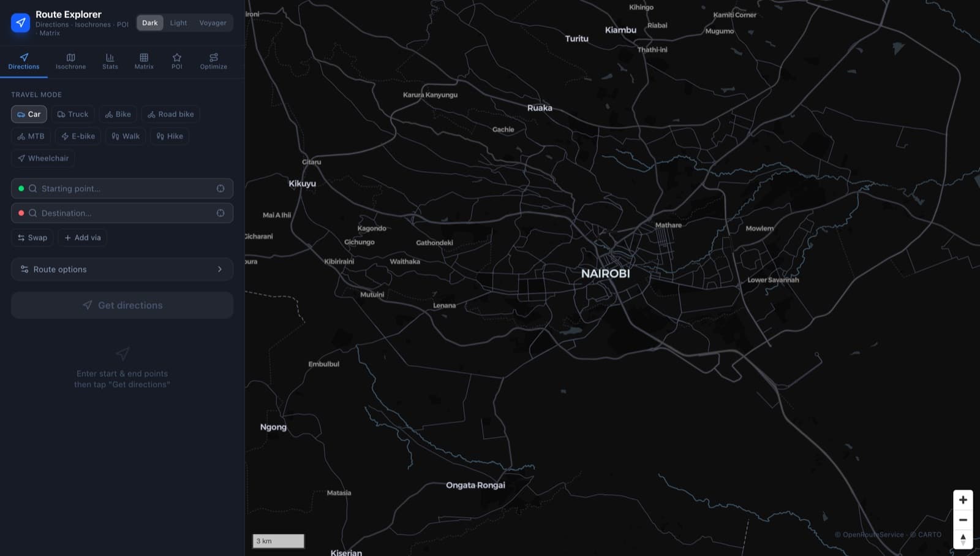Select Bike travel mode
980x556 pixels.
pos(118,114)
